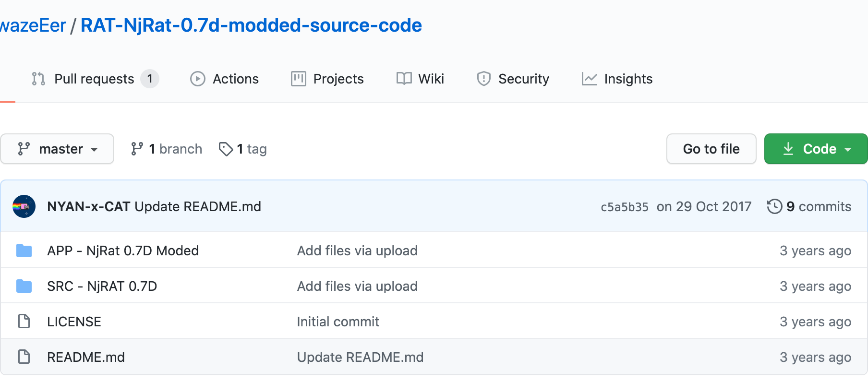Click the commit history clock icon
The height and width of the screenshot is (382, 868).
click(x=775, y=206)
